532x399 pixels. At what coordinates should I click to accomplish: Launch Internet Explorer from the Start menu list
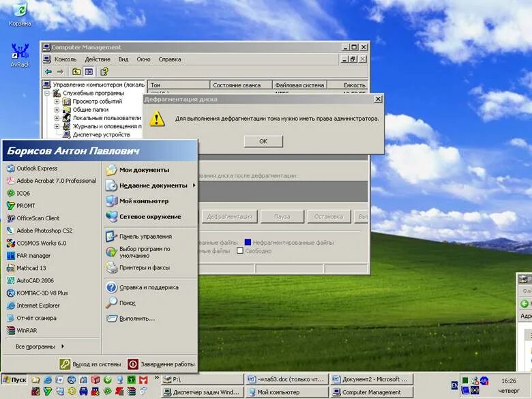[33, 306]
